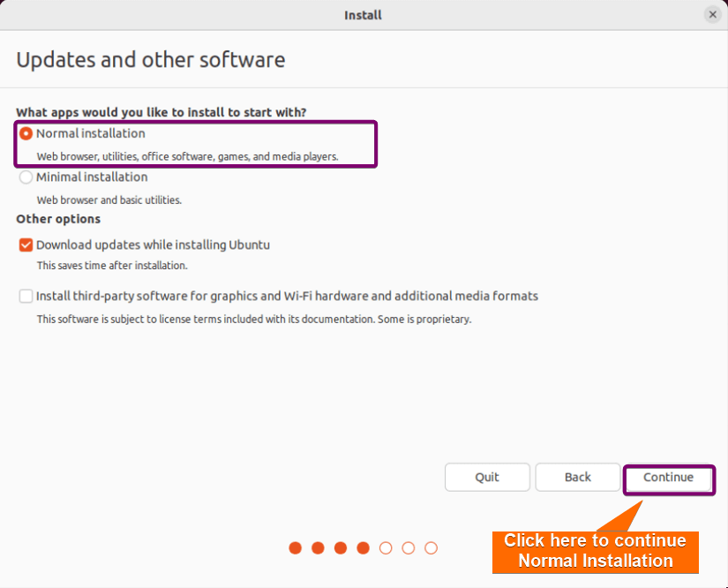This screenshot has height=588, width=728.
Task: Close the Install window
Action: 713,15
